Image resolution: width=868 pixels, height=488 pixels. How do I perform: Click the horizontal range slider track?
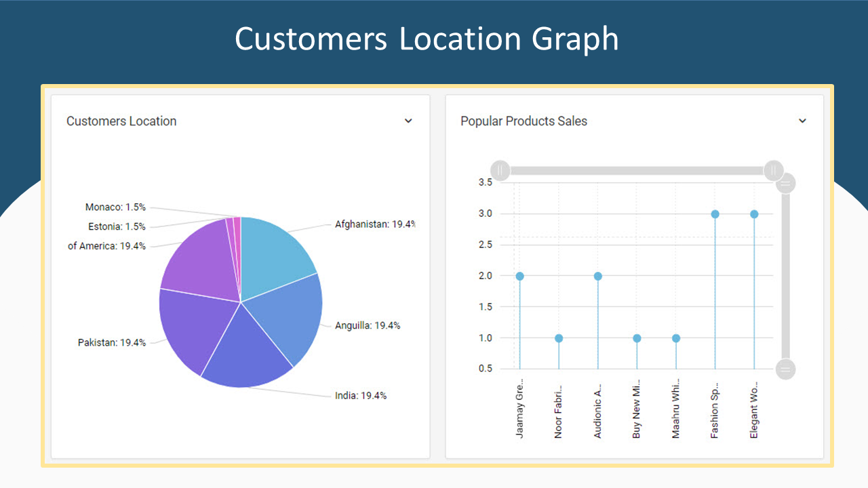click(637, 170)
